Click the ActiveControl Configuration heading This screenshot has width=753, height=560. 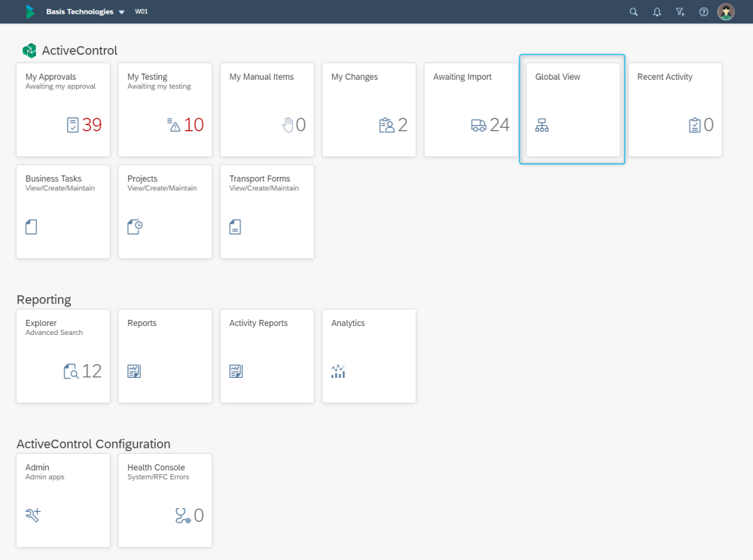tap(93, 444)
